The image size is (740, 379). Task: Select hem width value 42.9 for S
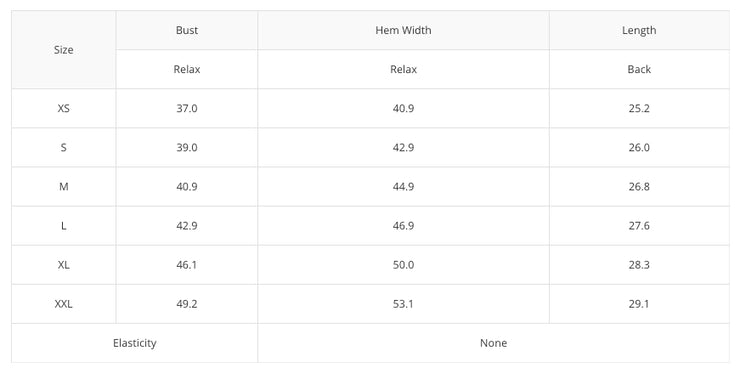tap(404, 147)
